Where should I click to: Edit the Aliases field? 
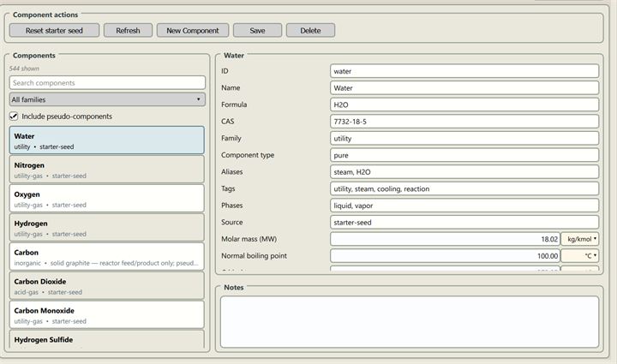[464, 172]
